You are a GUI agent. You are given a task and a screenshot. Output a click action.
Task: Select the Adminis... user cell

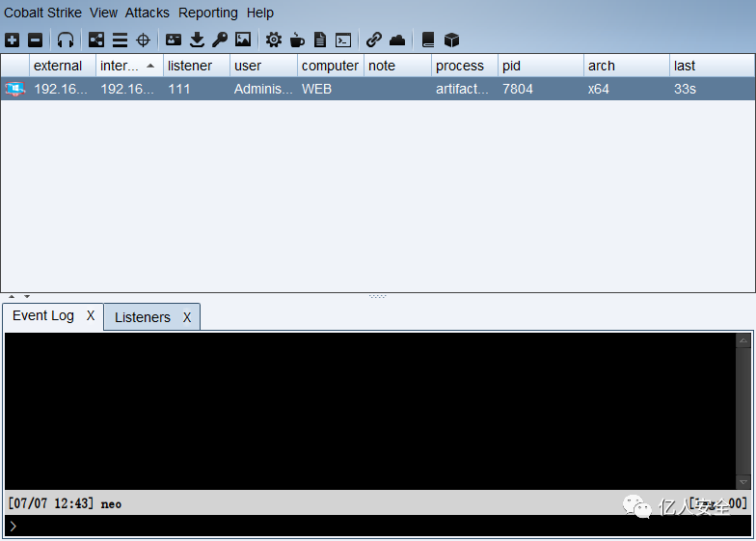[x=263, y=89]
